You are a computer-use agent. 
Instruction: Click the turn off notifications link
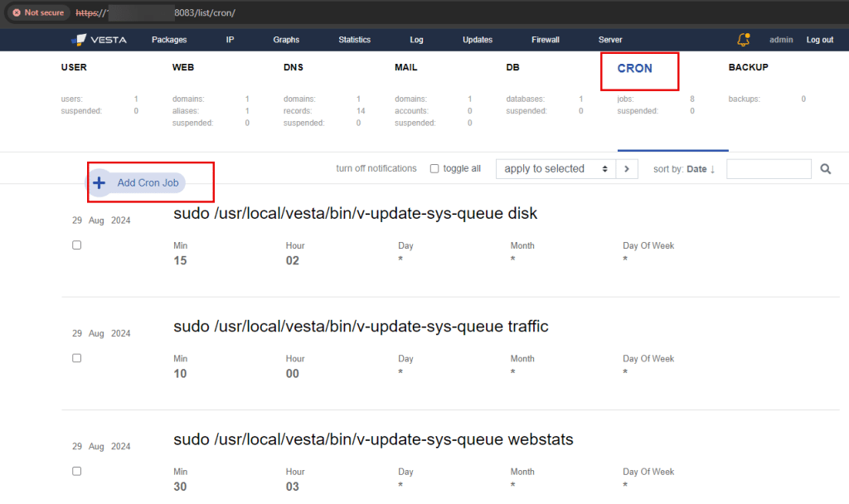point(376,167)
